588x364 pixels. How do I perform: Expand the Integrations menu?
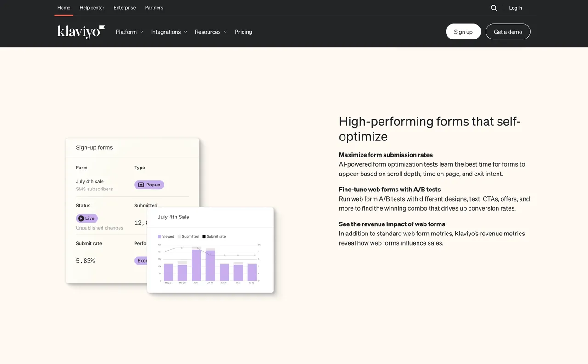coord(169,32)
